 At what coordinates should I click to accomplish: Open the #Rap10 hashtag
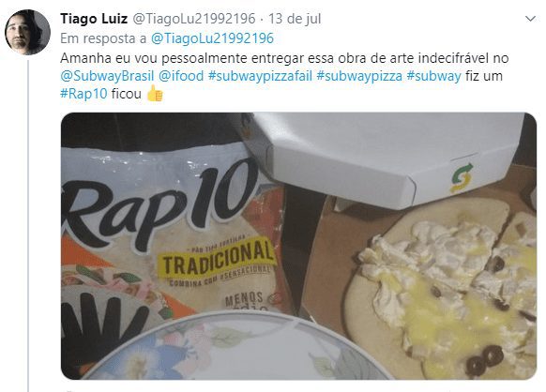pyautogui.click(x=83, y=94)
